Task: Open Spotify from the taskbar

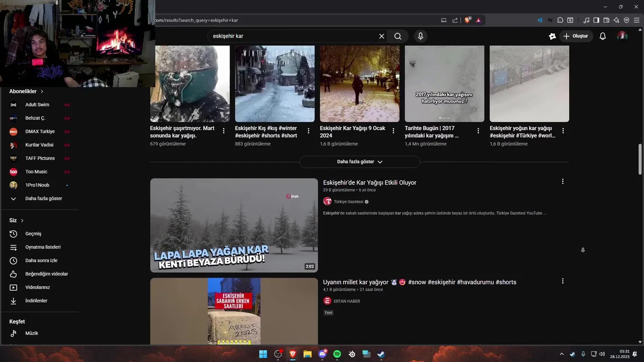Action: pyautogui.click(x=337, y=354)
